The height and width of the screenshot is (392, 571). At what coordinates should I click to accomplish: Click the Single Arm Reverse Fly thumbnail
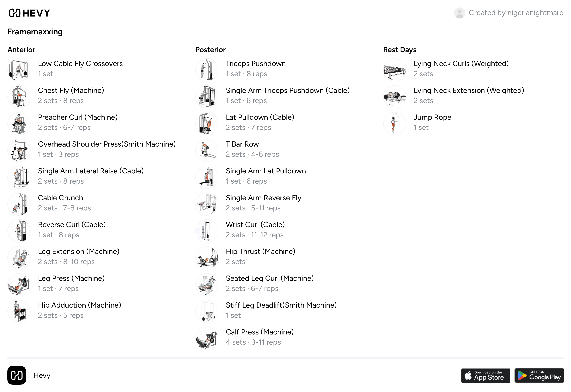207,204
